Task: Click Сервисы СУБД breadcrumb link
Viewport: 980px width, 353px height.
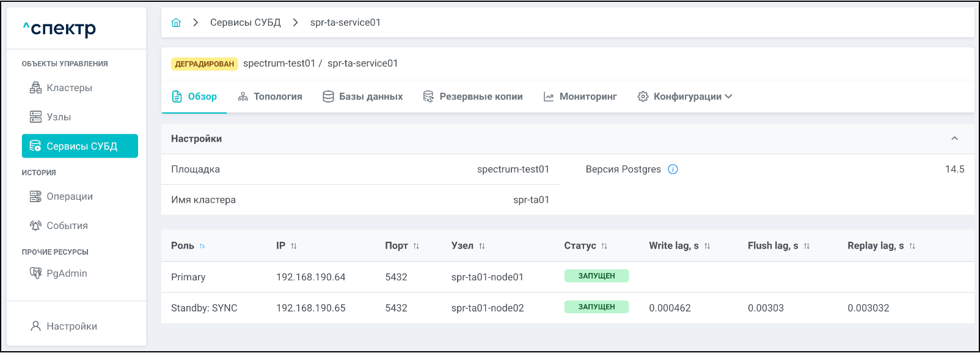Action: coord(245,23)
